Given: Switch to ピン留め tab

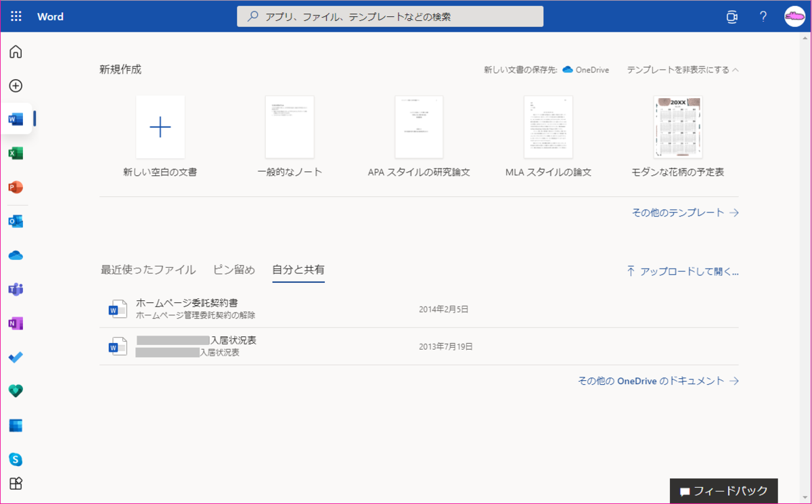Looking at the screenshot, I should pos(234,270).
